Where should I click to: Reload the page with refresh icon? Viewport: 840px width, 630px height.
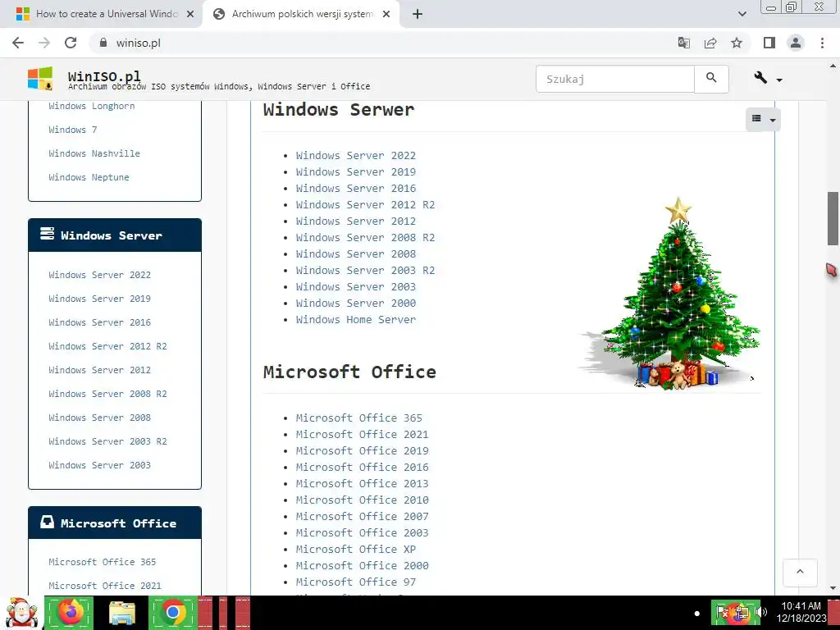tap(71, 43)
